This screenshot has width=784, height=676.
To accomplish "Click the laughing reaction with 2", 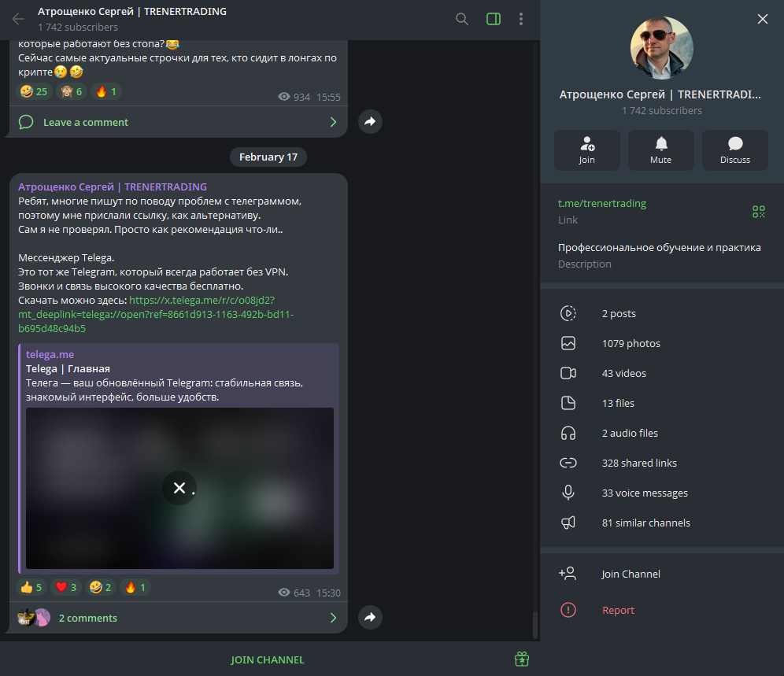I will pyautogui.click(x=101, y=588).
